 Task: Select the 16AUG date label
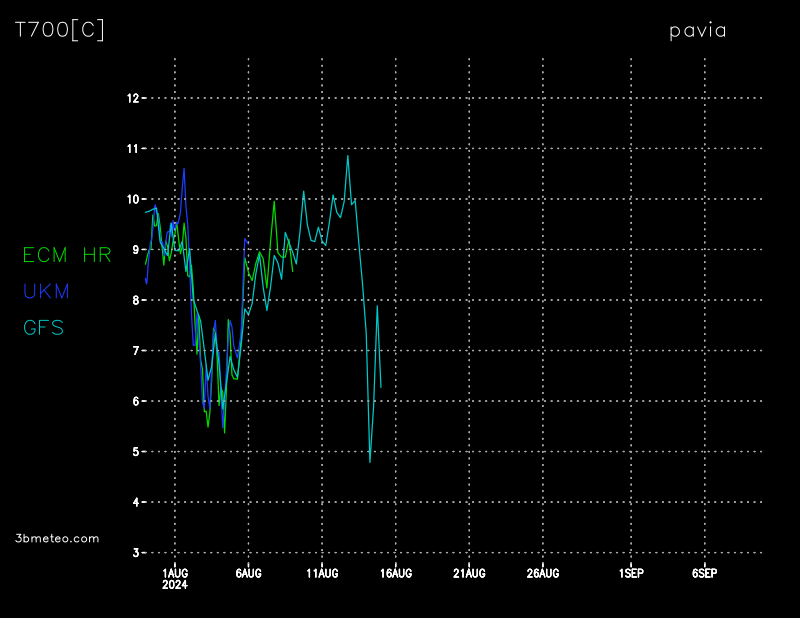pos(396,573)
